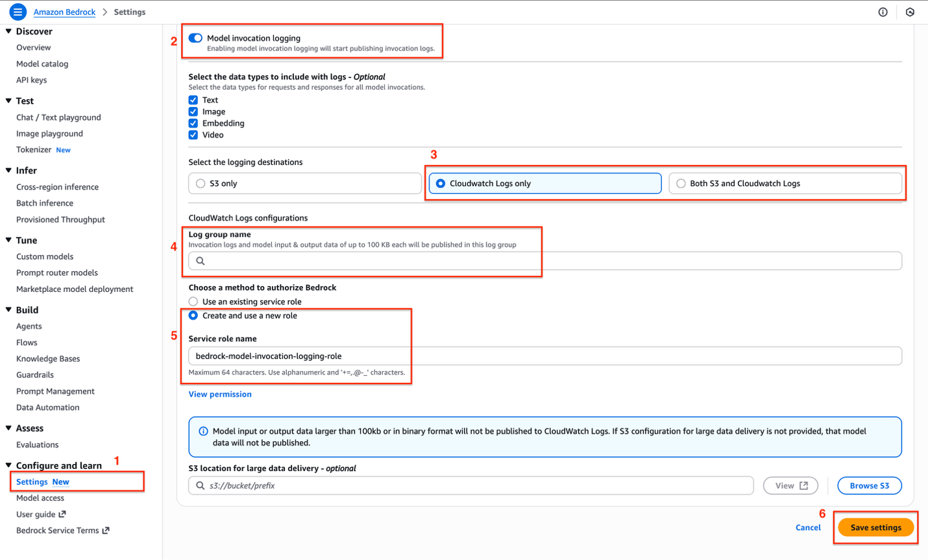The image size is (928, 560).
Task: Collapse the Build section
Action: click(8, 310)
